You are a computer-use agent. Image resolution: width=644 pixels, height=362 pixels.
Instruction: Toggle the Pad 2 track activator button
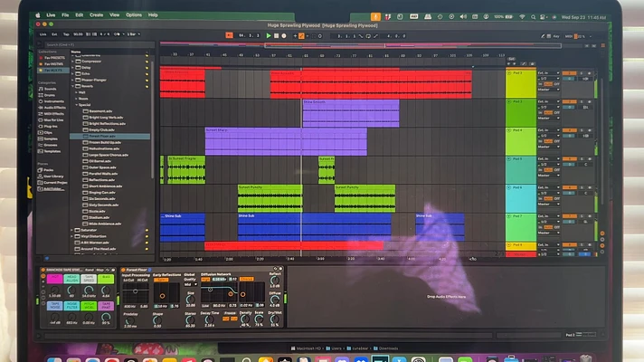(569, 73)
